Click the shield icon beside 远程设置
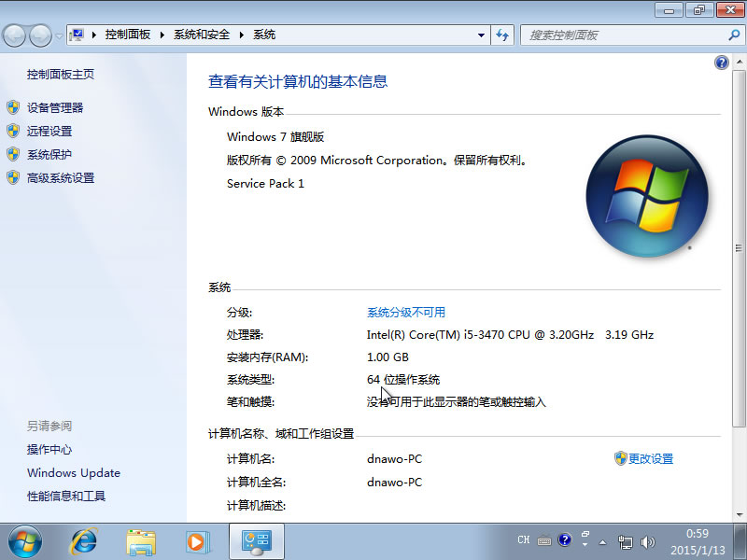 point(13,131)
